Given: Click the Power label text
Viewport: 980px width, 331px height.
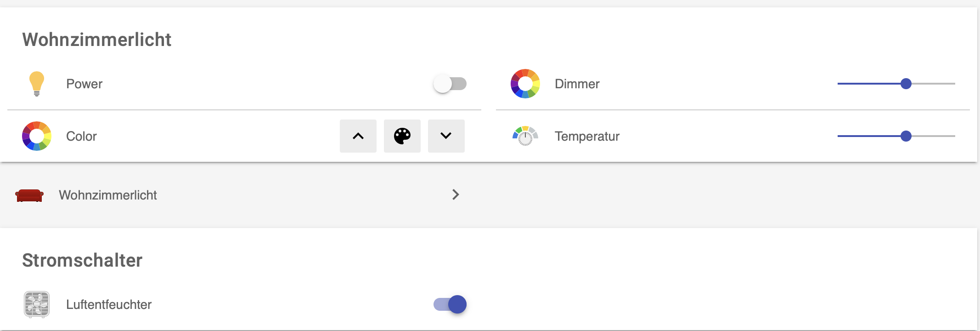Looking at the screenshot, I should click(84, 84).
